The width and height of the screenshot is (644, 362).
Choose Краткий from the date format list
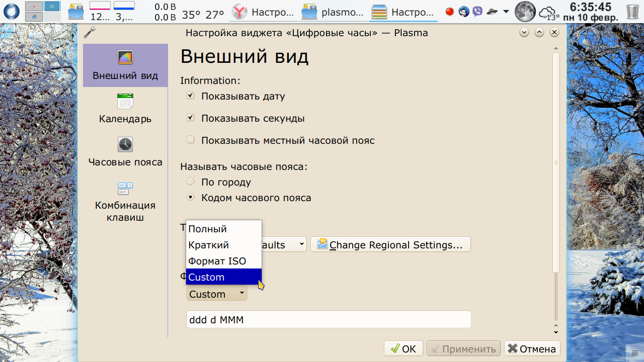point(224,245)
